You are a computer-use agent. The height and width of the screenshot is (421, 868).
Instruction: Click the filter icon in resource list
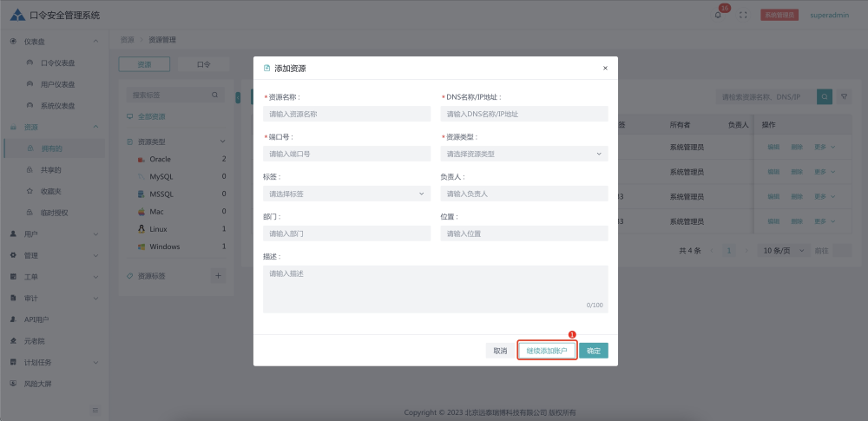coord(845,97)
